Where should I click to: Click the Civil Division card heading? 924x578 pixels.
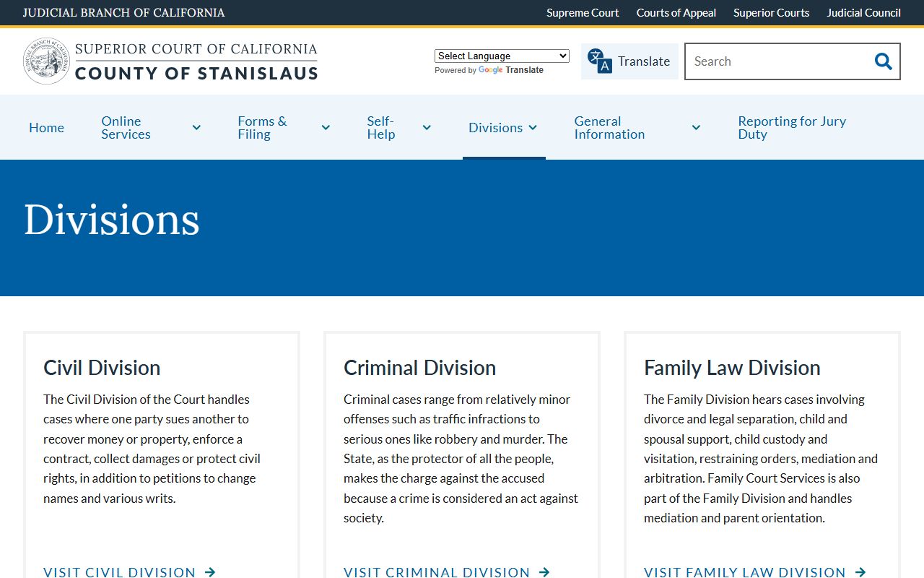click(x=102, y=368)
